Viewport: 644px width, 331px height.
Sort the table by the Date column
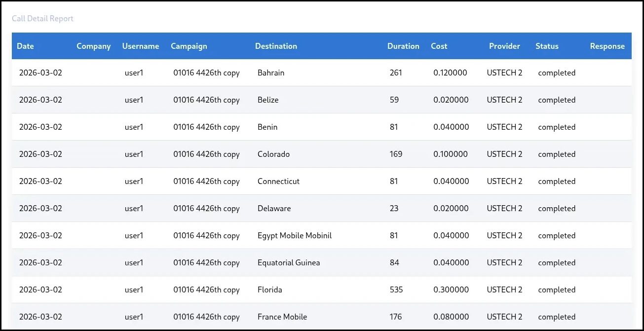click(25, 46)
